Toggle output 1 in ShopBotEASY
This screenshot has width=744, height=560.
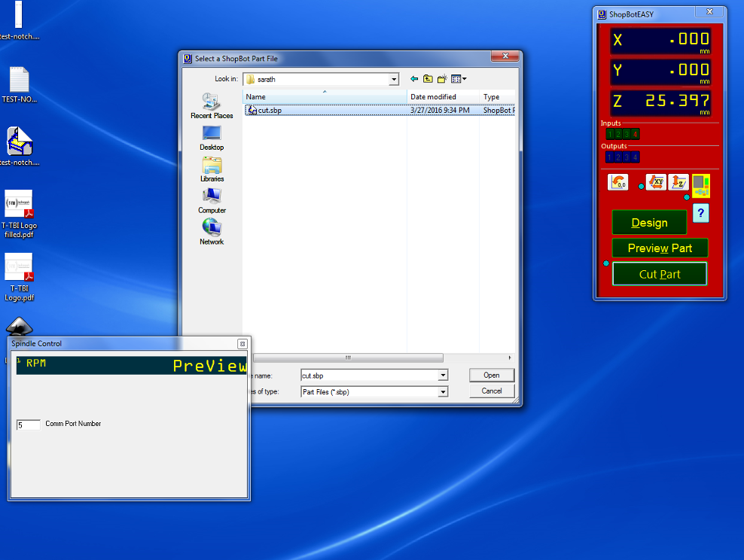610,157
